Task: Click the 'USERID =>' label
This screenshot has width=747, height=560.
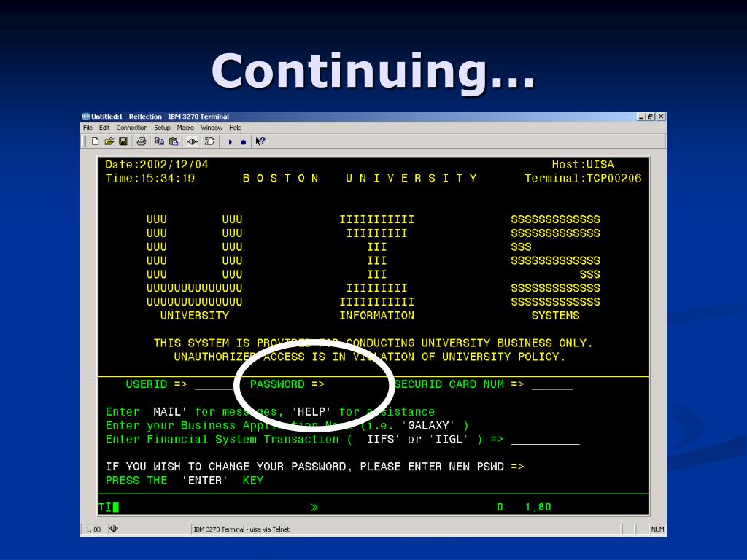Action: tap(156, 384)
